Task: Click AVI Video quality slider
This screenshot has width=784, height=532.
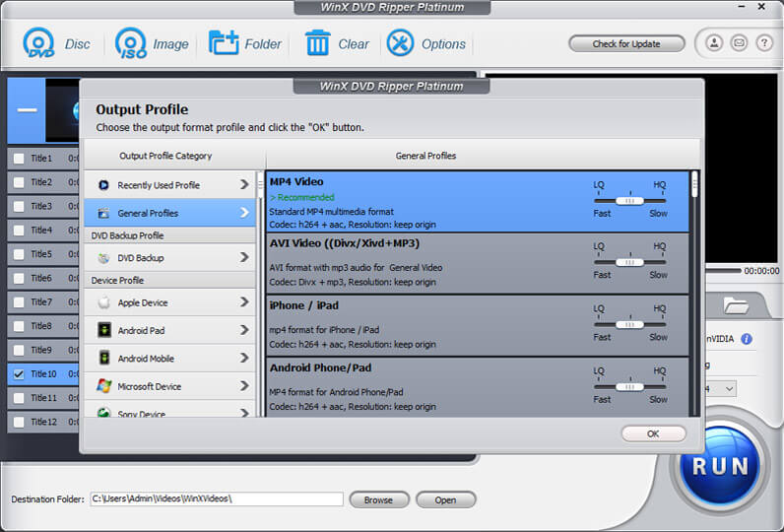Action: coord(629,262)
